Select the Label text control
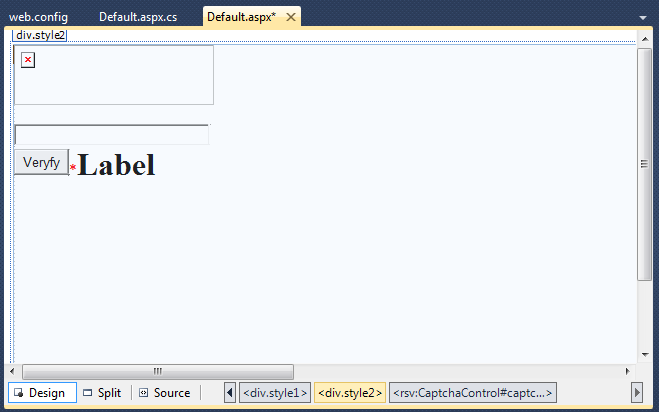The height and width of the screenshot is (412, 659). 116,165
